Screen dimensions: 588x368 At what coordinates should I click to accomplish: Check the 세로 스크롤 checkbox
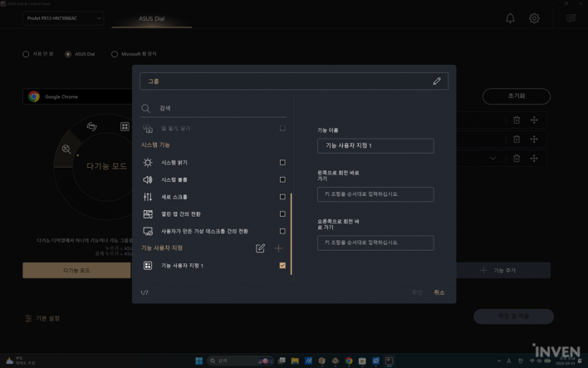coord(282,197)
